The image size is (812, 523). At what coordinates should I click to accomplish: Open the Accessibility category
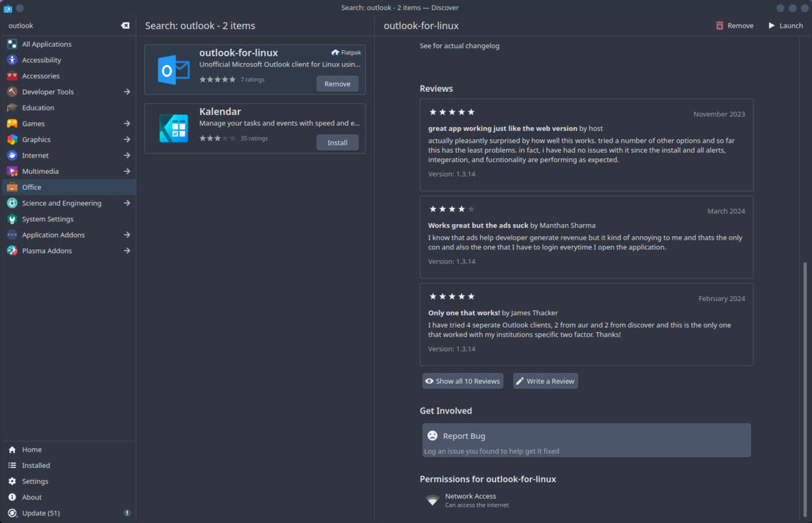point(69,60)
